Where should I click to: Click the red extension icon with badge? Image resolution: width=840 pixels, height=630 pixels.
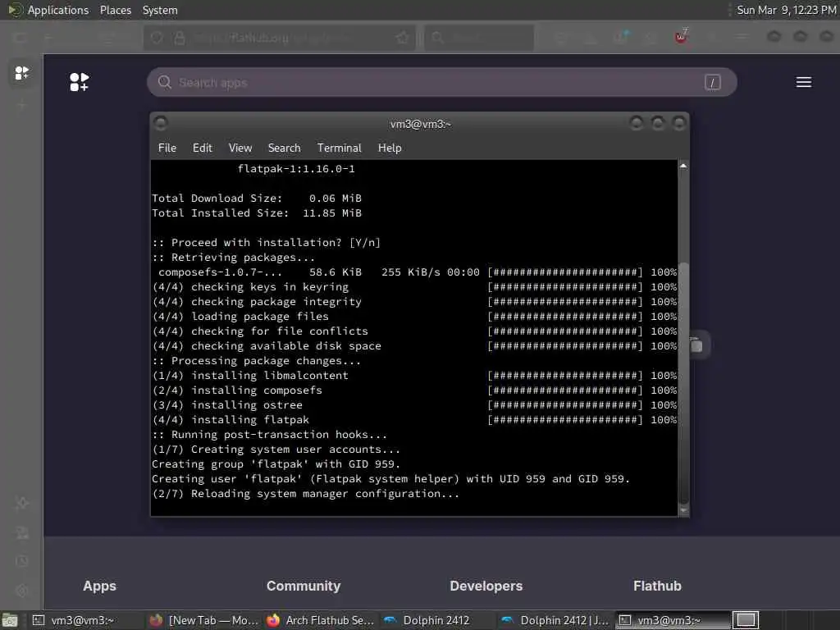[681, 37]
